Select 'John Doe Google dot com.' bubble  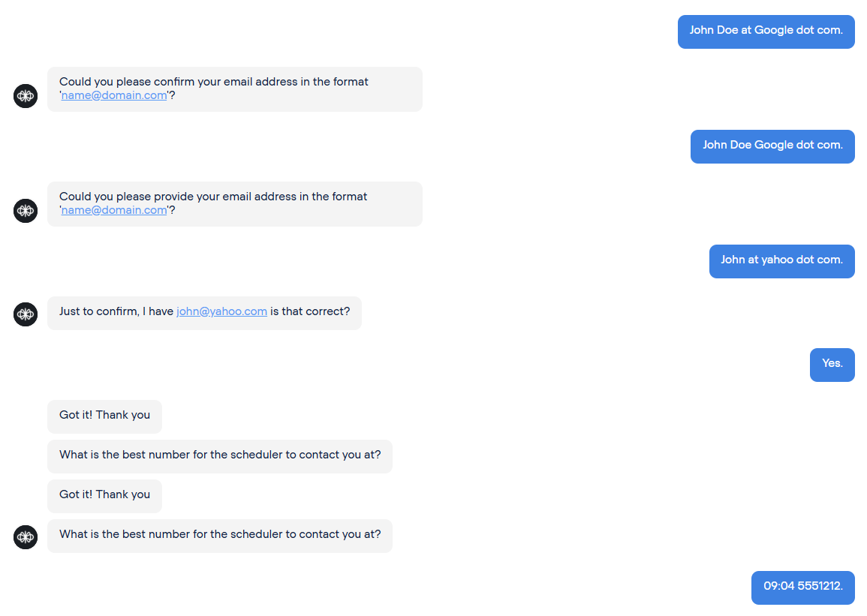click(772, 146)
